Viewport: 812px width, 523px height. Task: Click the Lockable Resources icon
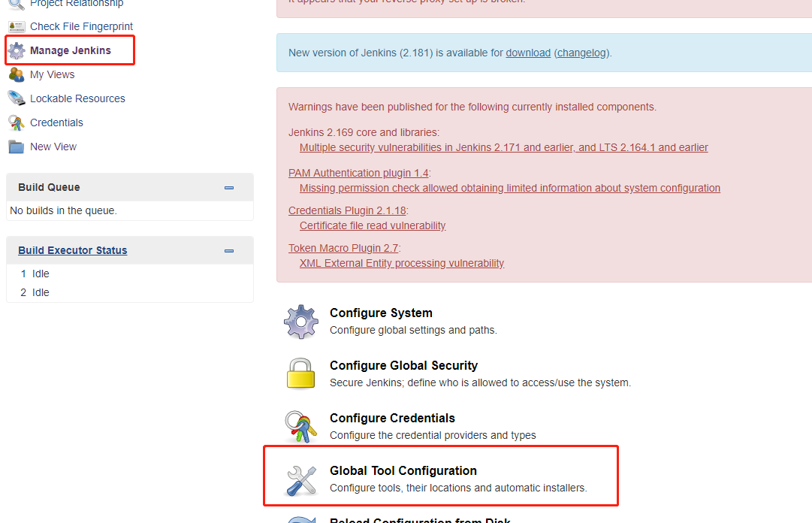pyautogui.click(x=17, y=98)
